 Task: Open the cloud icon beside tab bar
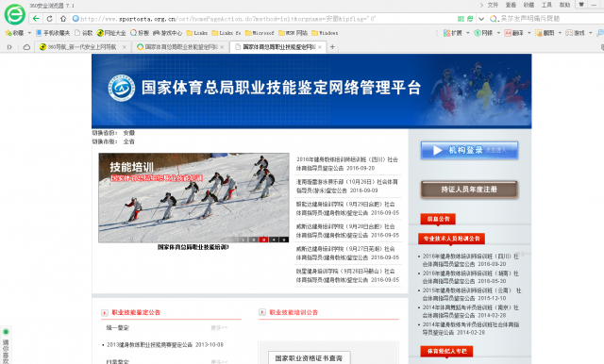(26, 47)
